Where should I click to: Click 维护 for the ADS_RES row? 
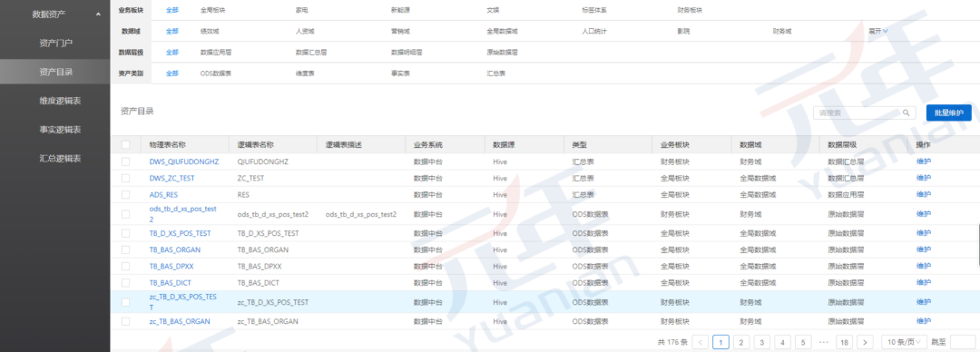pos(923,194)
